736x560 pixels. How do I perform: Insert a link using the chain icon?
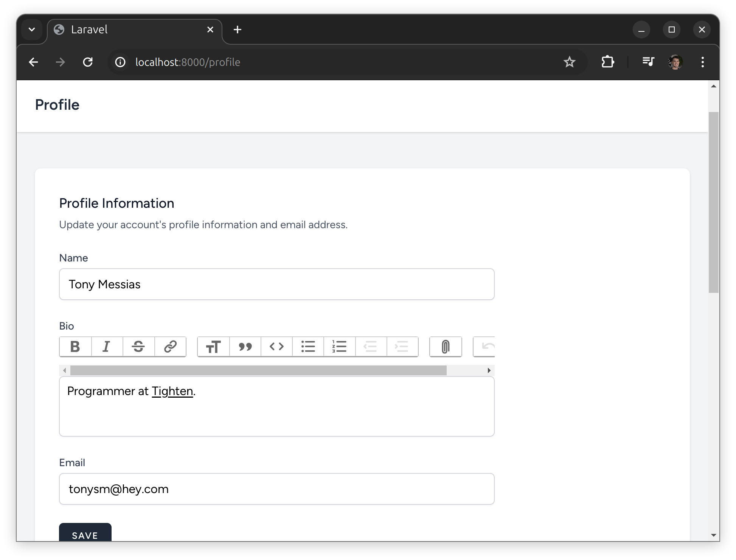tap(170, 347)
